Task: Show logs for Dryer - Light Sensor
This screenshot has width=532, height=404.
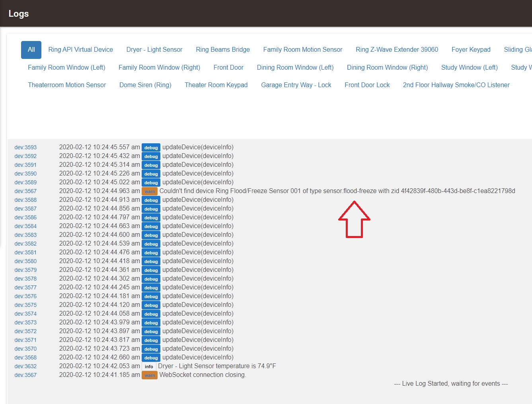Action: point(154,50)
